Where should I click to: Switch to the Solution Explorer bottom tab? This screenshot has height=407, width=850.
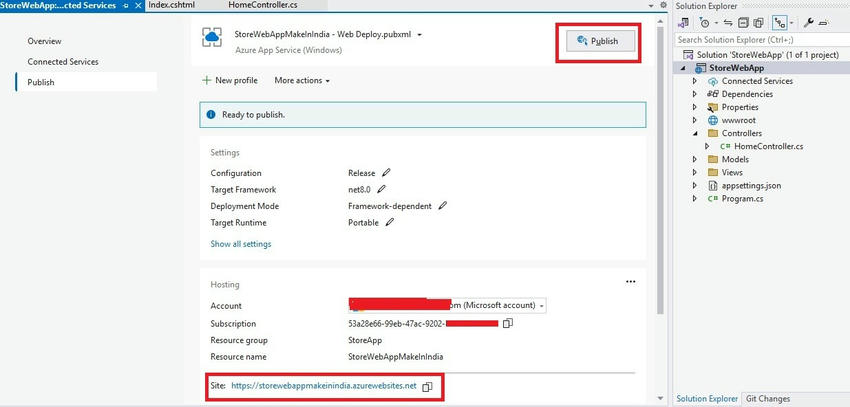point(707,399)
